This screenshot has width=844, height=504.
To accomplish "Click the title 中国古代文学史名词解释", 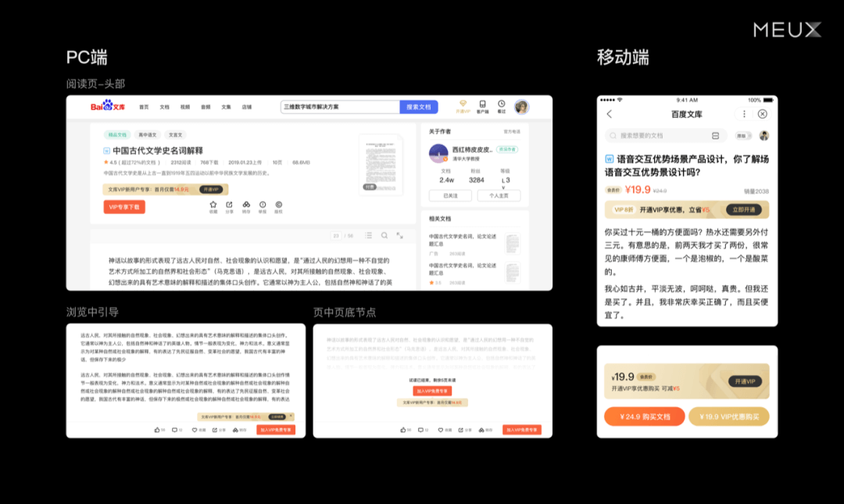I will point(158,151).
